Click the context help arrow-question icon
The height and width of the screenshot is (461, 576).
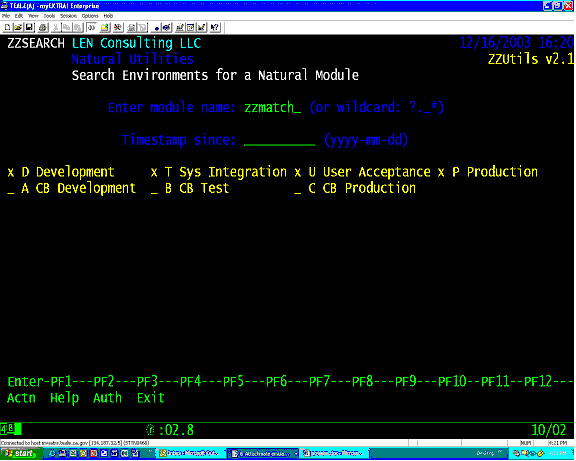[215, 27]
